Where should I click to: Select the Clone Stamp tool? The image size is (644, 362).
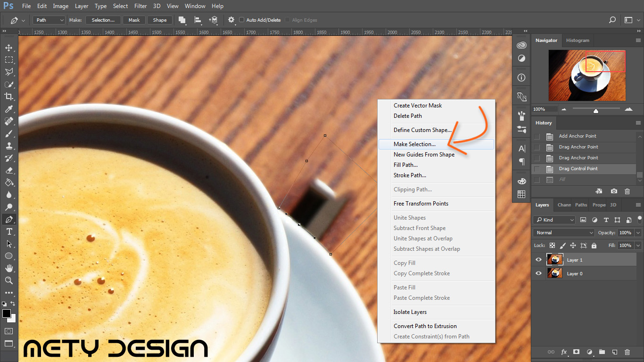(8, 146)
